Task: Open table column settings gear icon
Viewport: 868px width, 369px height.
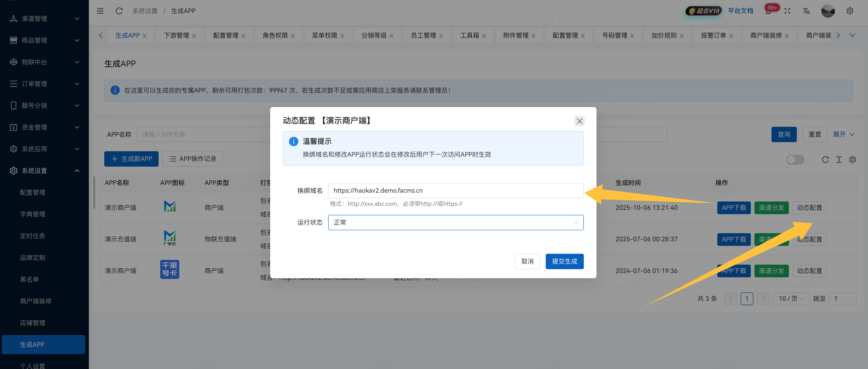Action: (853, 160)
